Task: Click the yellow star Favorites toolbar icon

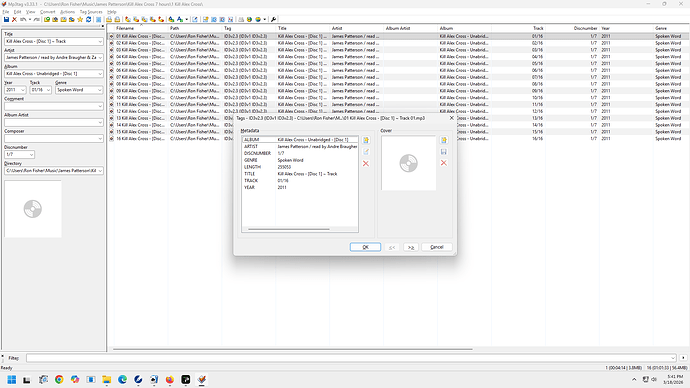Action: pos(80,19)
